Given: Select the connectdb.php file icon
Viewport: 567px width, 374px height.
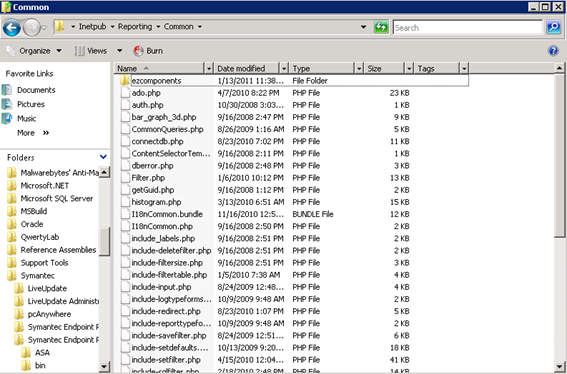Looking at the screenshot, I should click(125, 141).
